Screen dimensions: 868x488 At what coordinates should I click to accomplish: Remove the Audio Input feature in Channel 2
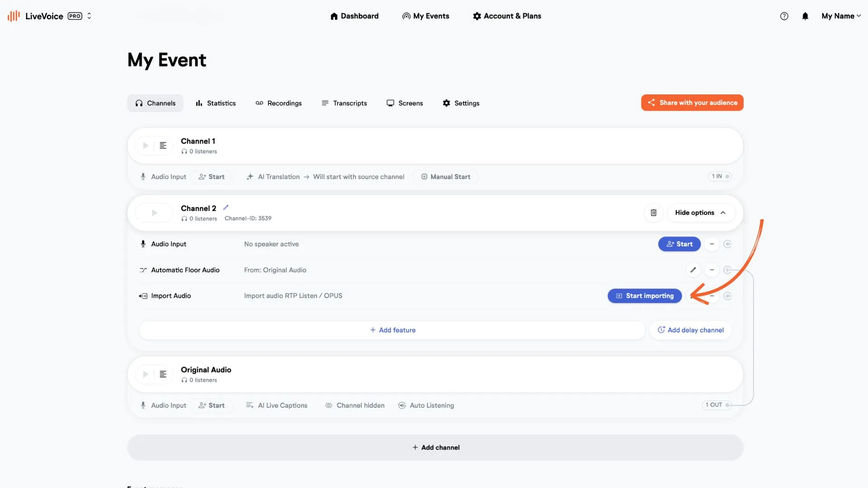click(x=712, y=244)
